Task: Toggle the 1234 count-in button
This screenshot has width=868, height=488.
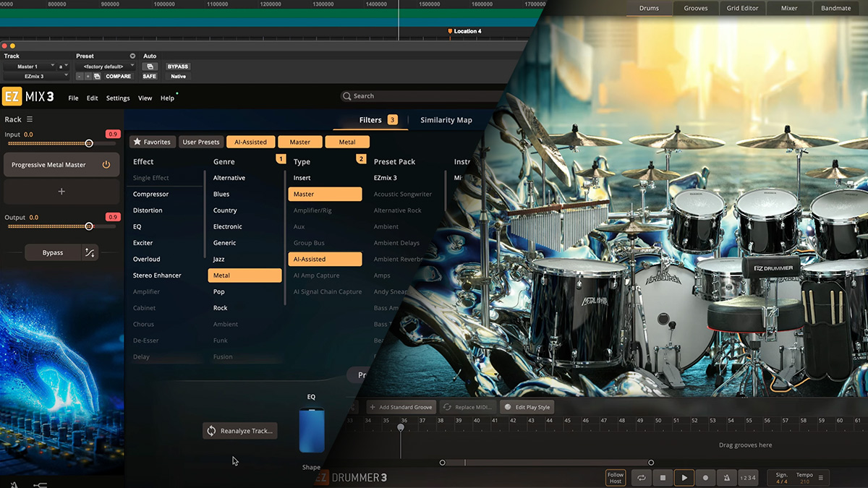Action: pos(748,478)
